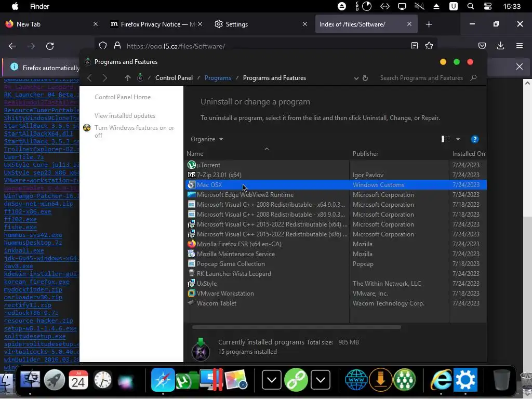532x399 pixels.
Task: Select Popcap Game Collection entry
Action: pos(336,263)
